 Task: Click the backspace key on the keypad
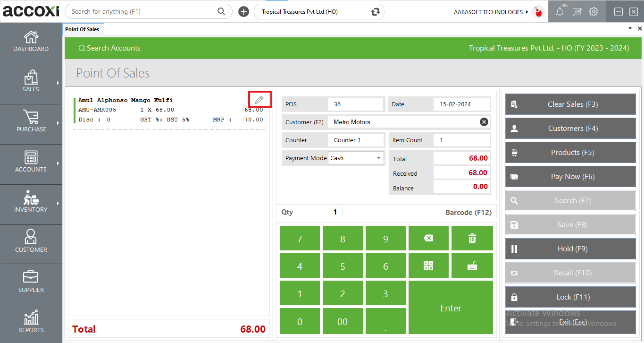(428, 238)
